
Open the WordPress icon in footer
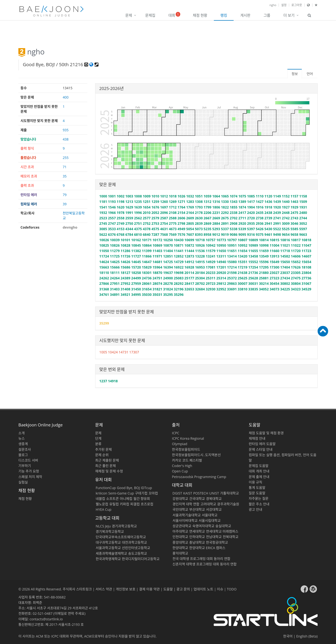[x=313, y=589]
